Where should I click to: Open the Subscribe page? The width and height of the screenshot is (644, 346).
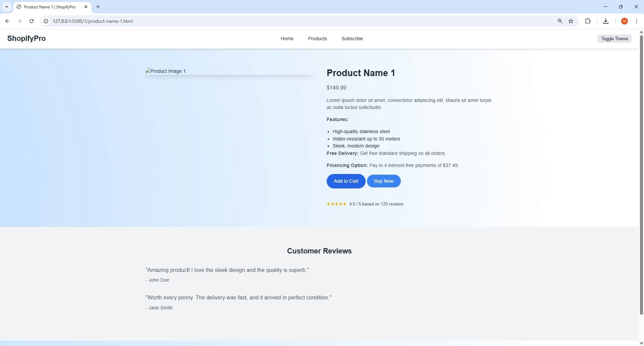coord(352,39)
